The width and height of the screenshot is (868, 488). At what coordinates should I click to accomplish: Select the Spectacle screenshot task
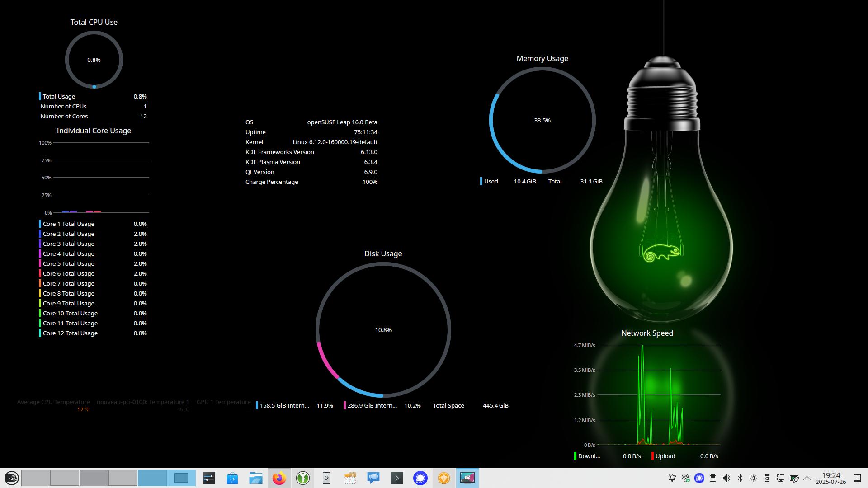pos(467,478)
